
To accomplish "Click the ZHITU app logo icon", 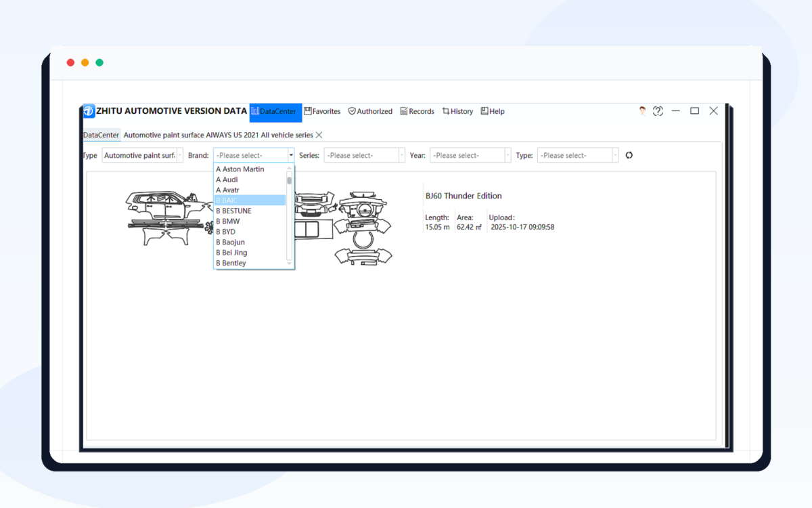I will [x=89, y=111].
